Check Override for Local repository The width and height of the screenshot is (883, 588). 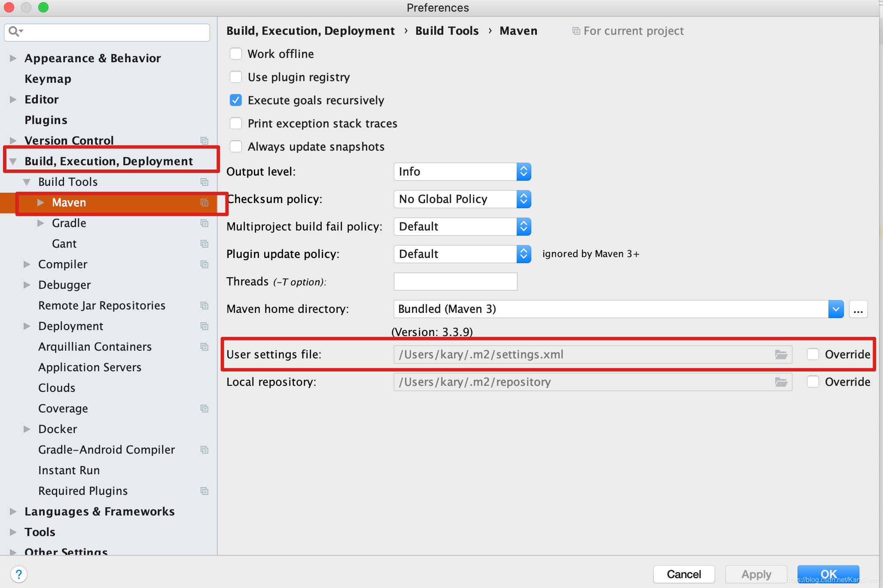pos(813,382)
